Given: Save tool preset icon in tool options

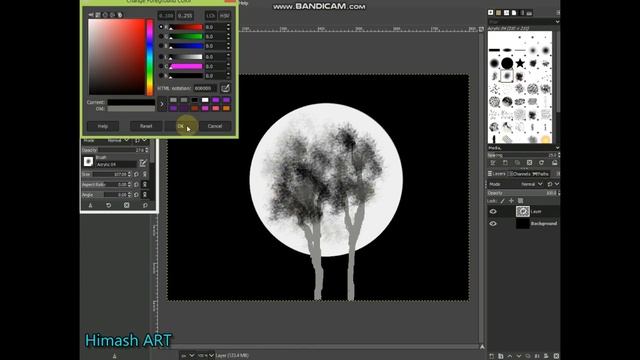Looking at the screenshot, I should pos(90,205).
